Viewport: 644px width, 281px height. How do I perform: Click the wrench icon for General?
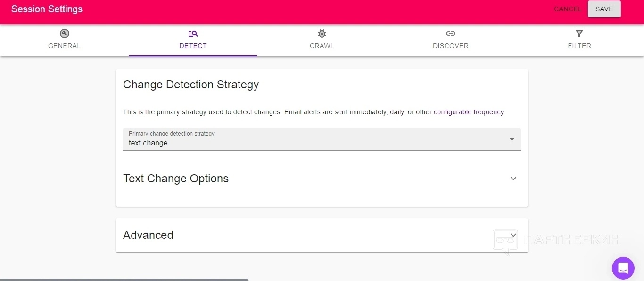click(x=65, y=34)
